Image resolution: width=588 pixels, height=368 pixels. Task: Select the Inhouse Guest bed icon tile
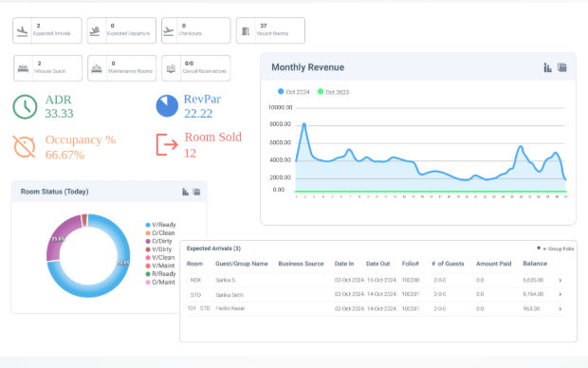coord(47,68)
